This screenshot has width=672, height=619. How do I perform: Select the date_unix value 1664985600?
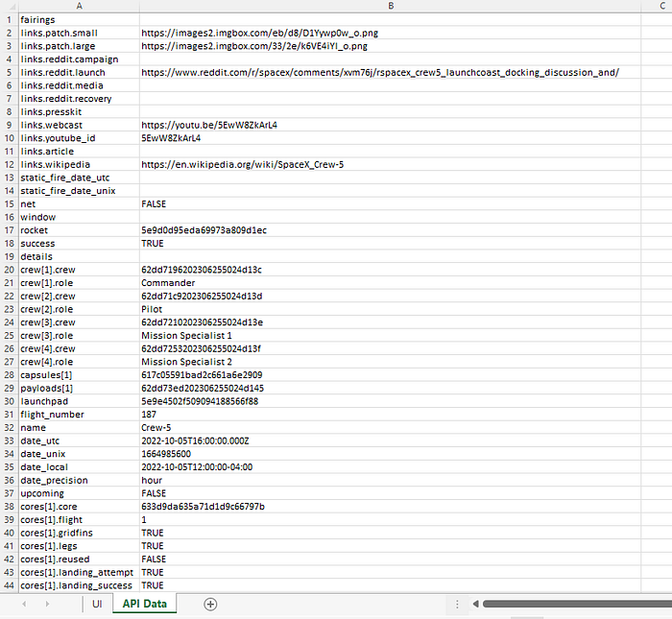tap(391, 454)
